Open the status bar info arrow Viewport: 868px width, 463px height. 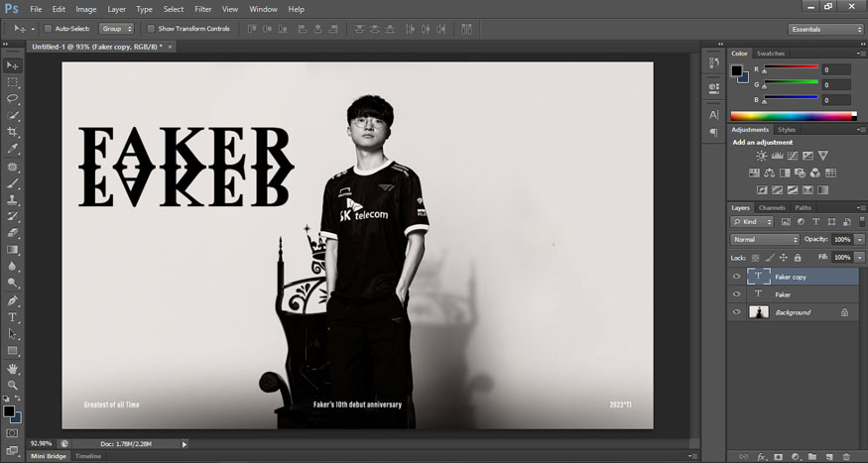point(185,443)
